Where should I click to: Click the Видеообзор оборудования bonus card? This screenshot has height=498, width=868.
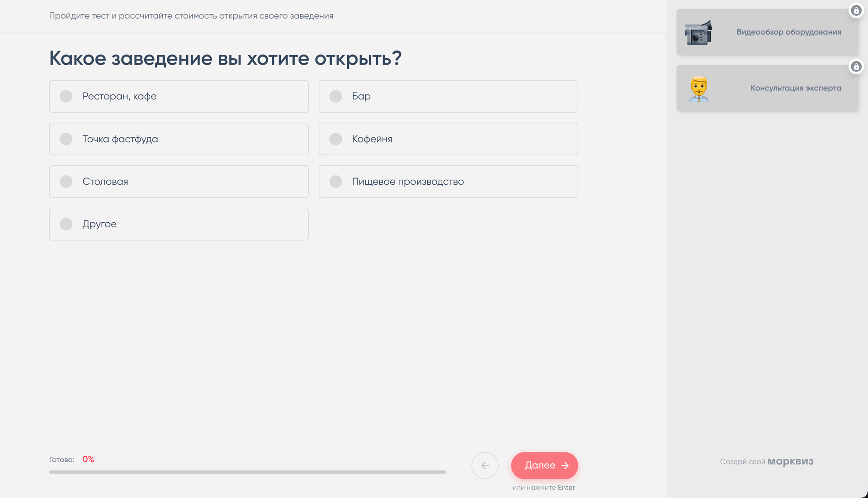pyautogui.click(x=788, y=32)
